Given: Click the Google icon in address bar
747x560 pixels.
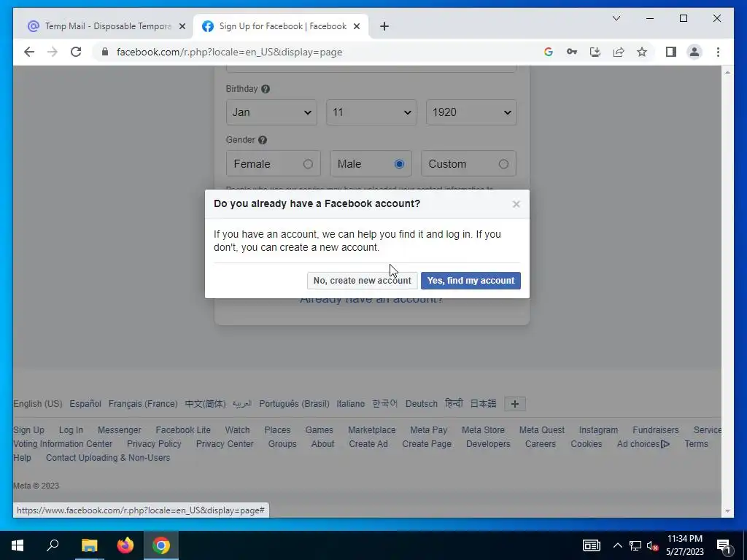Looking at the screenshot, I should pyautogui.click(x=549, y=52).
